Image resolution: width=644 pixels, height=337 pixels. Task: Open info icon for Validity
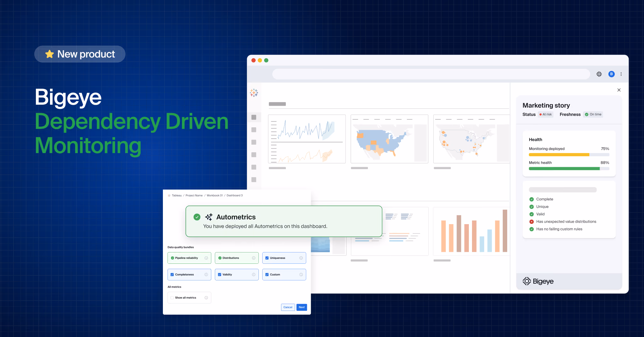tap(254, 275)
